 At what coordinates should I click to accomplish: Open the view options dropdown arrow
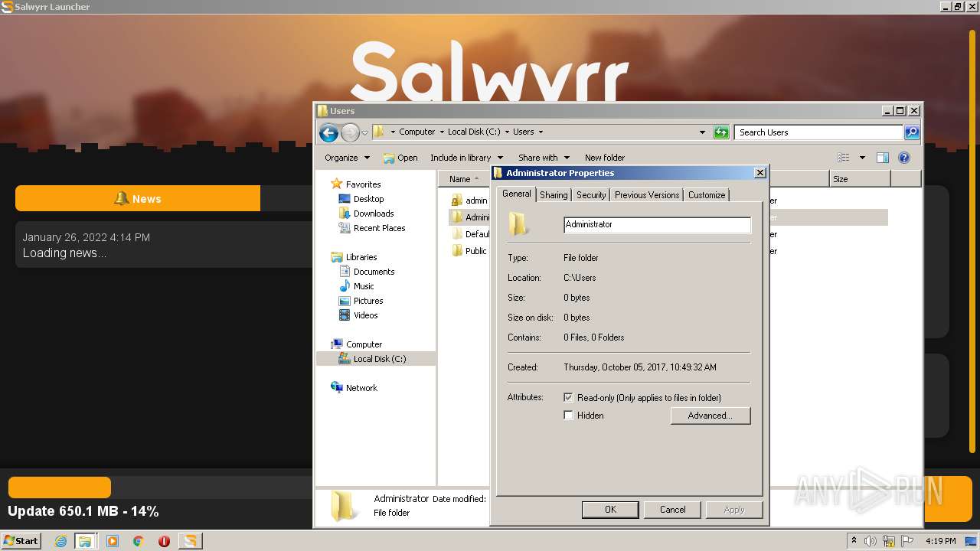click(x=861, y=158)
